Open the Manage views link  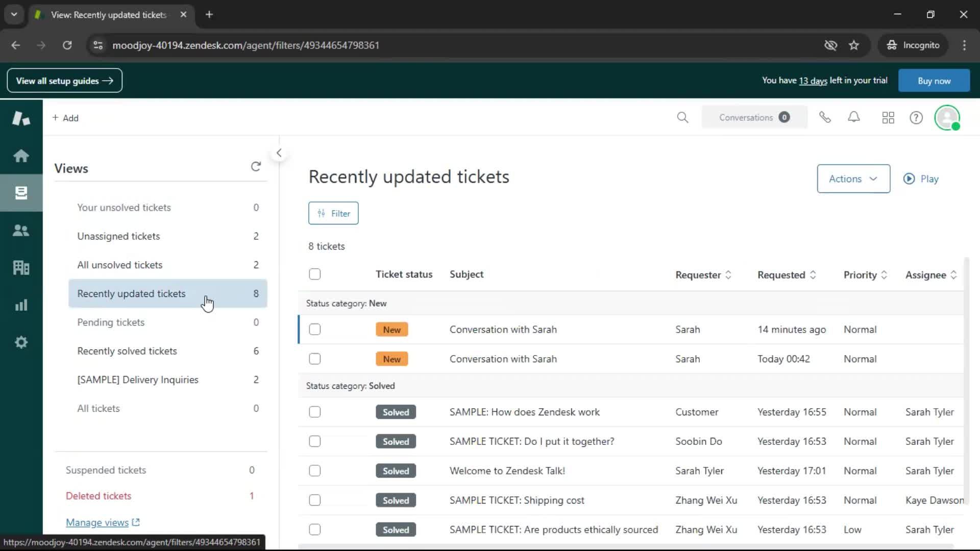(x=103, y=522)
